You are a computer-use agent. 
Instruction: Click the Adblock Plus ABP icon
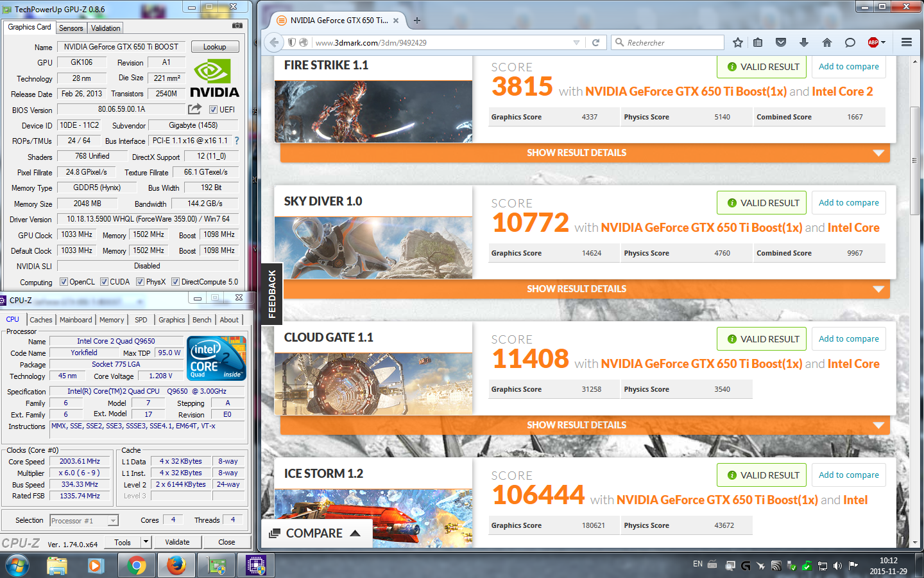point(873,42)
